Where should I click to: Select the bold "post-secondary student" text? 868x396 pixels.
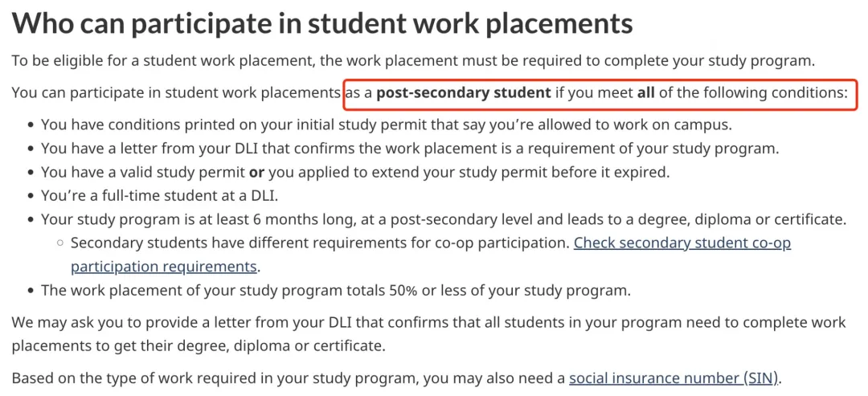(464, 93)
